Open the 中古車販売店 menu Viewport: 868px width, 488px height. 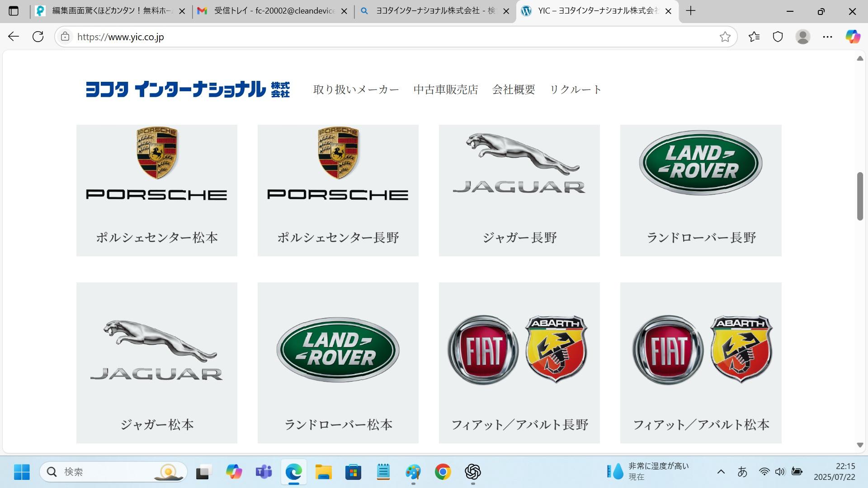tap(446, 89)
